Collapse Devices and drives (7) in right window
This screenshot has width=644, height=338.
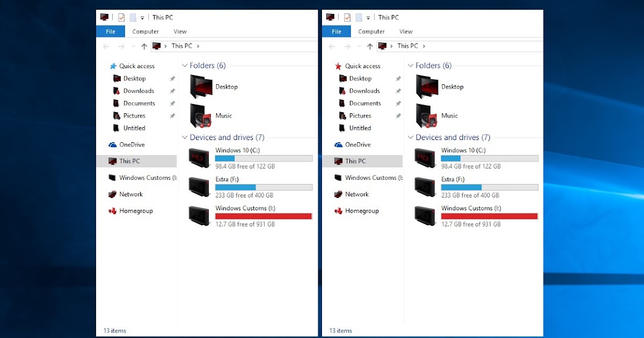click(x=411, y=138)
